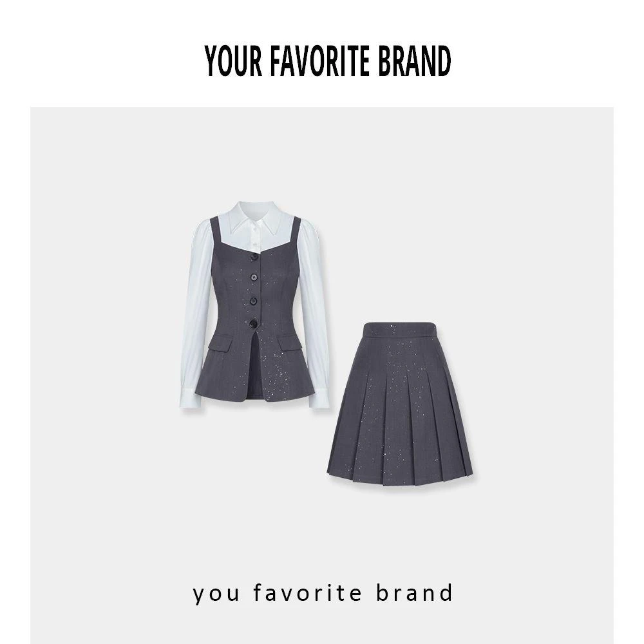Image resolution: width=644 pixels, height=644 pixels.
Task: Click the bottom black button on the vest
Action: click(253, 324)
